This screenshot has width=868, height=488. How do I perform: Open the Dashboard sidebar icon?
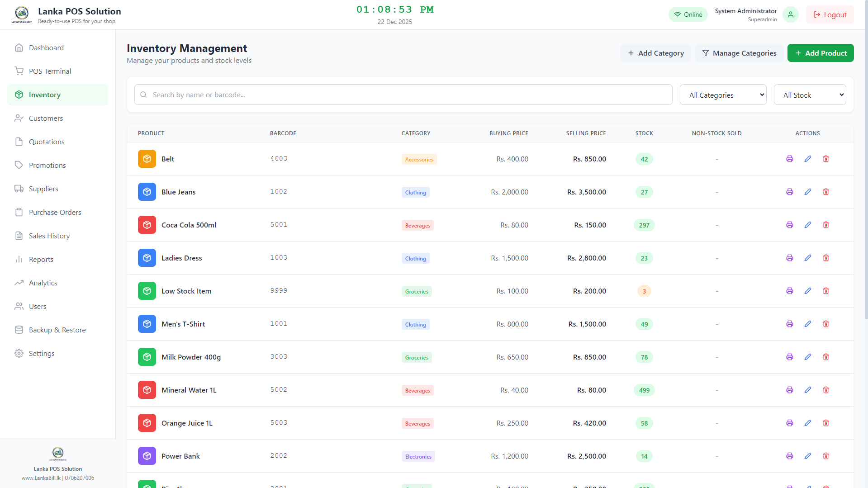point(19,47)
